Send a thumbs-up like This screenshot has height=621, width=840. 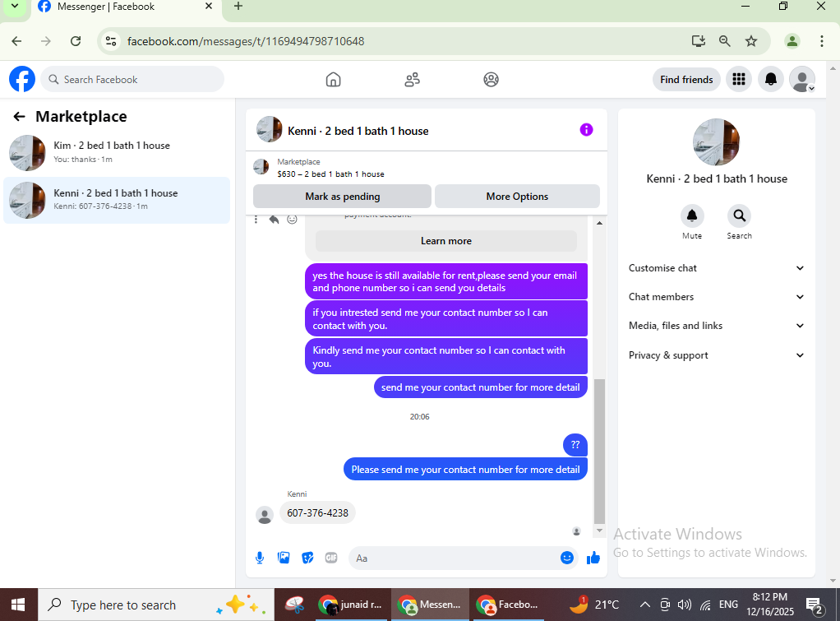click(x=593, y=558)
